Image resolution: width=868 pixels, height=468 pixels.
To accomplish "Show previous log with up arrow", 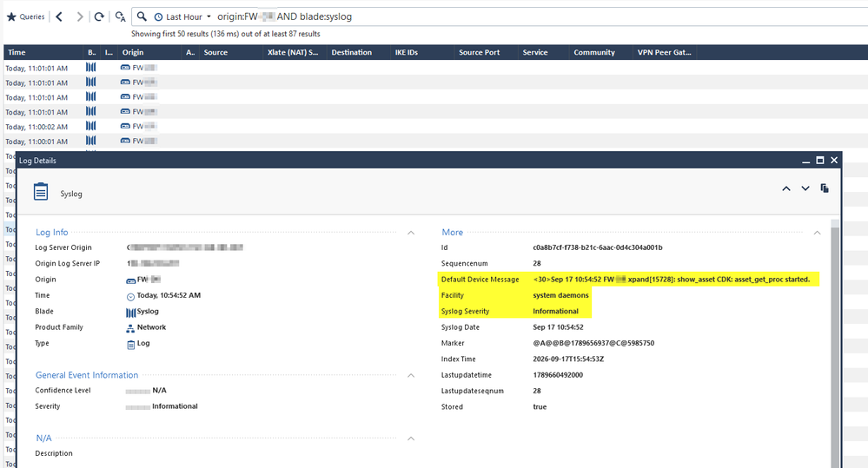I will point(786,188).
